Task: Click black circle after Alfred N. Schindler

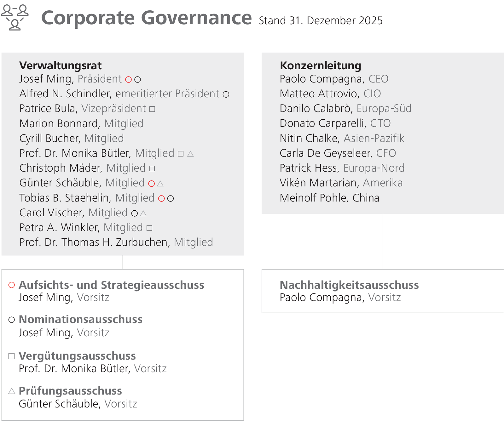Action: coord(226,94)
